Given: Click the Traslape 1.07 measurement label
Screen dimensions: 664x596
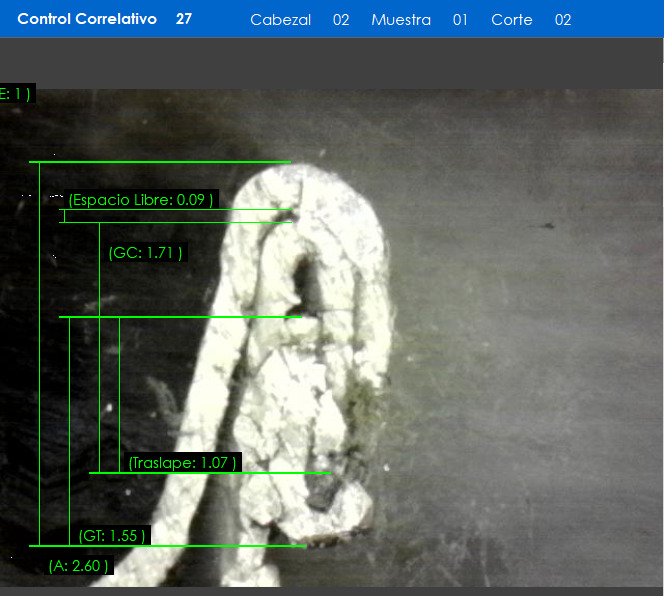Looking at the screenshot, I should click(183, 463).
